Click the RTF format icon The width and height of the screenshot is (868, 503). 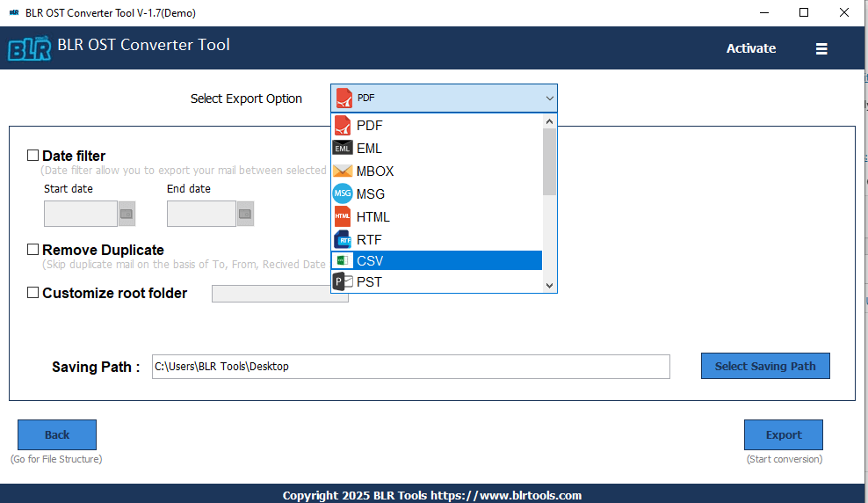[x=343, y=239]
